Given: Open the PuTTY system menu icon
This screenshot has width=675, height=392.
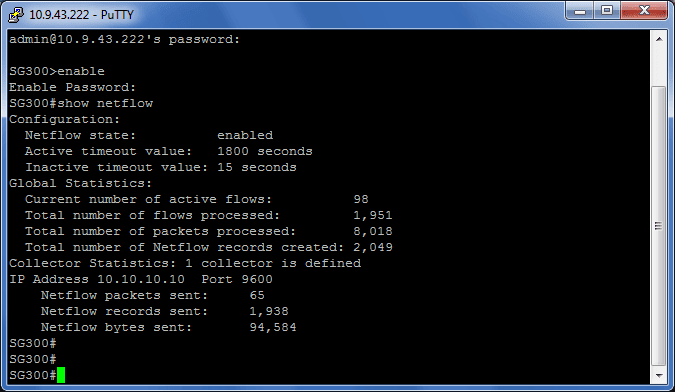Looking at the screenshot, I should click(x=16, y=14).
